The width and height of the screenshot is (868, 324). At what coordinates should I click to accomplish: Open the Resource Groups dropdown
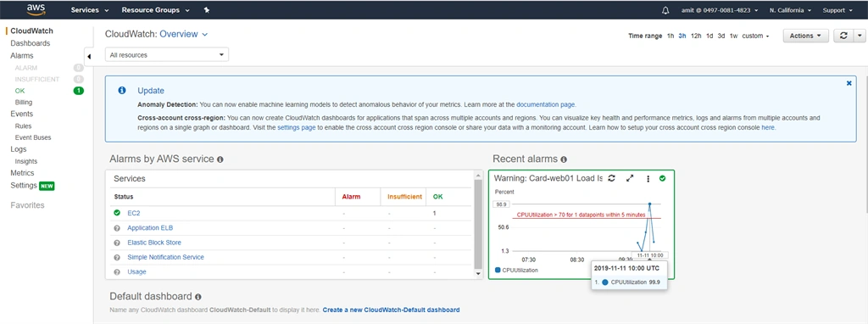pyautogui.click(x=156, y=10)
